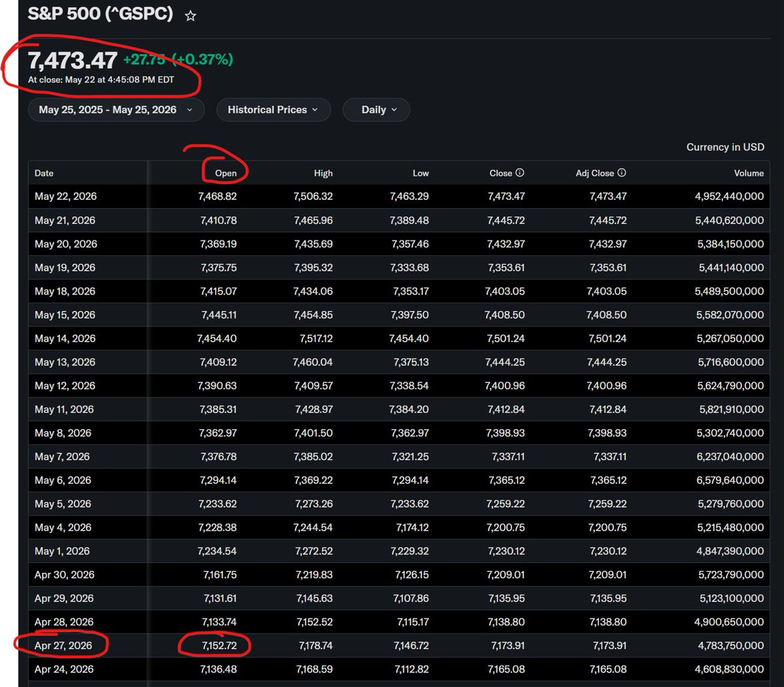This screenshot has width=784, height=687.
Task: Click the 7,107.86 low value
Action: [412, 598]
